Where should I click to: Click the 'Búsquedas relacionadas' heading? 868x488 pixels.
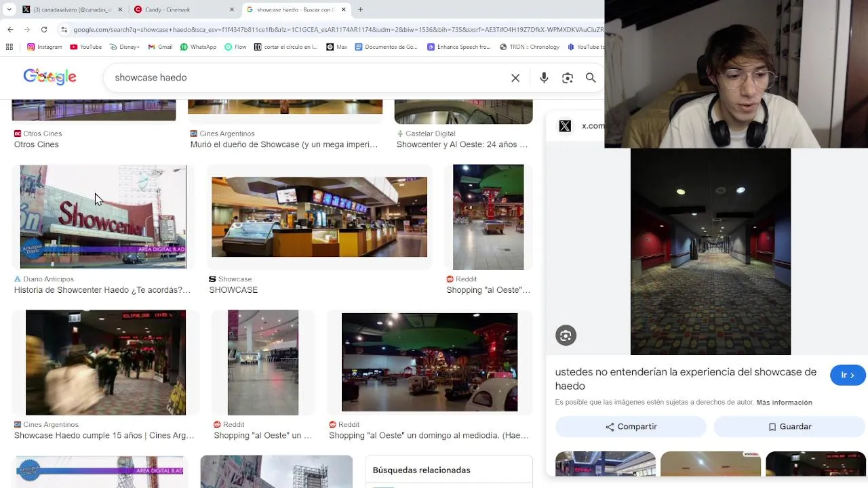point(421,470)
